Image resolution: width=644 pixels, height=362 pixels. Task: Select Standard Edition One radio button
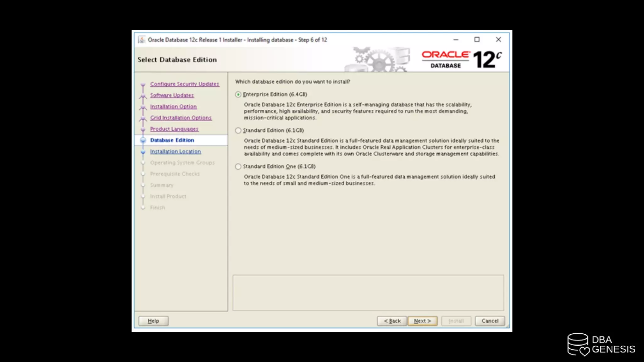pyautogui.click(x=238, y=167)
